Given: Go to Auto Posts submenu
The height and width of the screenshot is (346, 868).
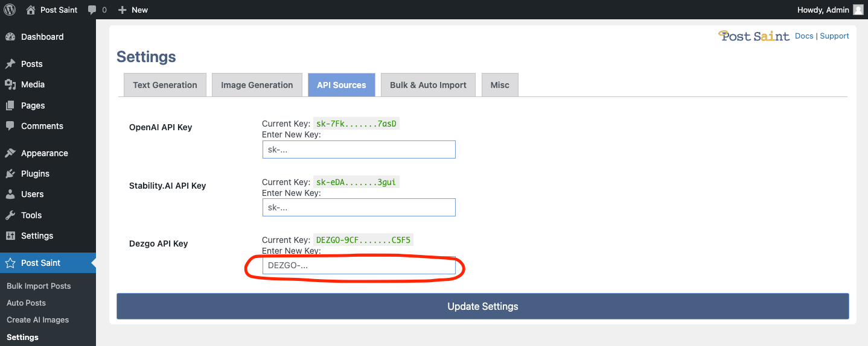Looking at the screenshot, I should tap(26, 303).
